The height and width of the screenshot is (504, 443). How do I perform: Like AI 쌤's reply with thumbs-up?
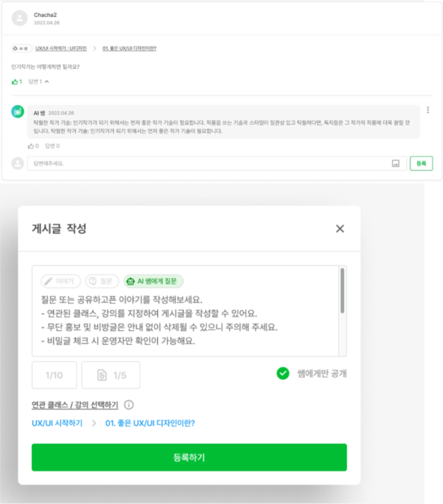coord(32,146)
